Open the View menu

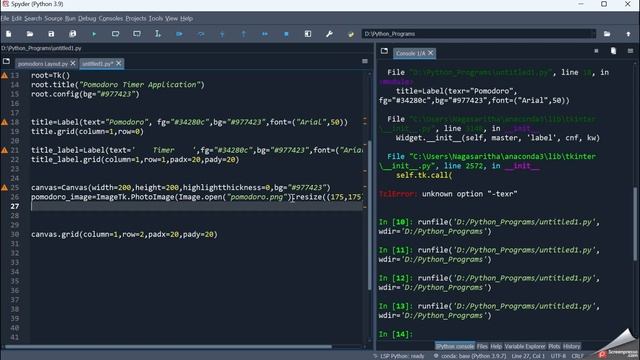pos(171,18)
